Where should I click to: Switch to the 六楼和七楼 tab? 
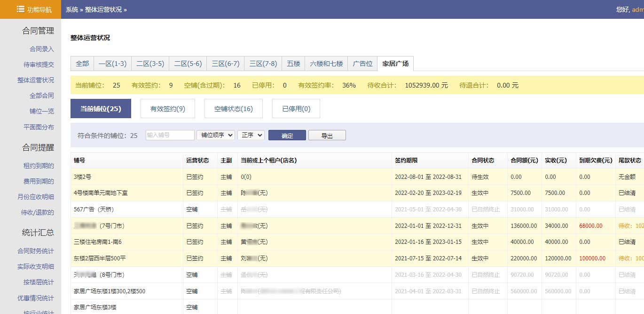(326, 64)
